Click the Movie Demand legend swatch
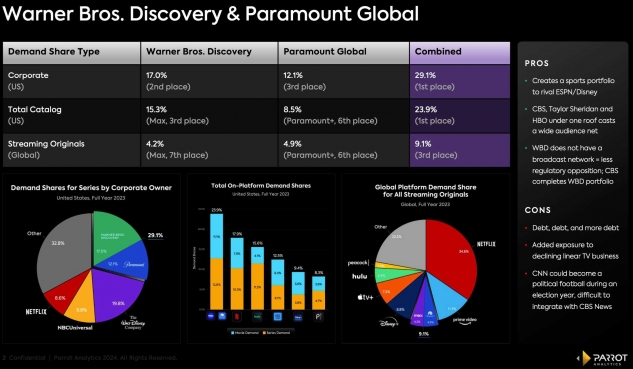Screen dimensions: 633x369 [x=233, y=333]
